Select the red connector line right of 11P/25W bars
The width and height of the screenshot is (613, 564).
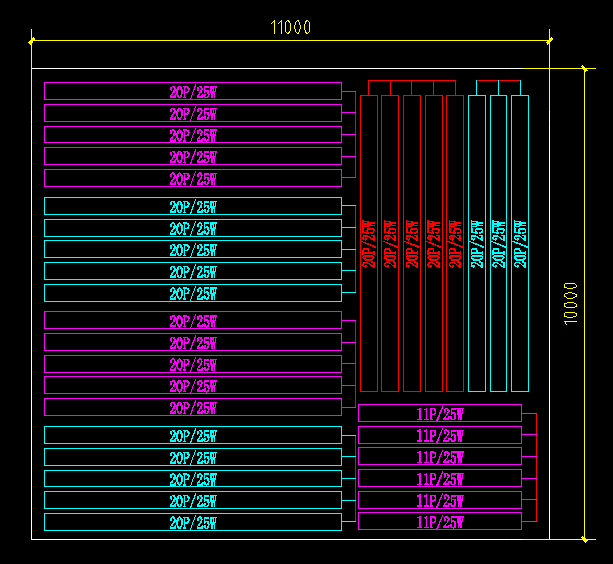coord(536,467)
